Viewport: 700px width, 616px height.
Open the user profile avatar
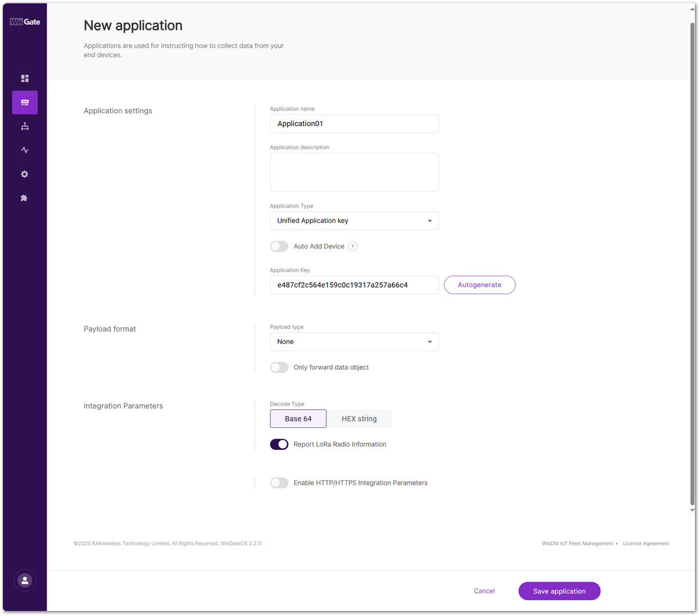coord(24,580)
